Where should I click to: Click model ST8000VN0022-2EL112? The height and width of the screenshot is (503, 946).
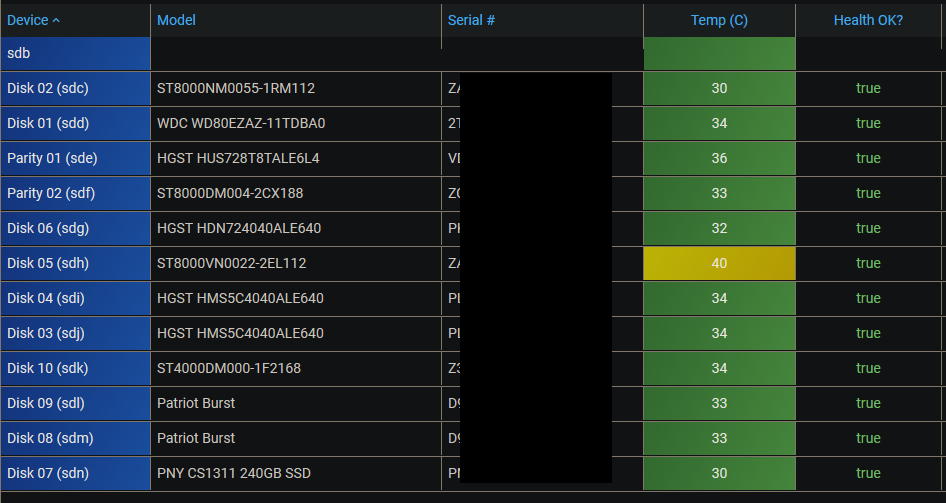(x=232, y=263)
